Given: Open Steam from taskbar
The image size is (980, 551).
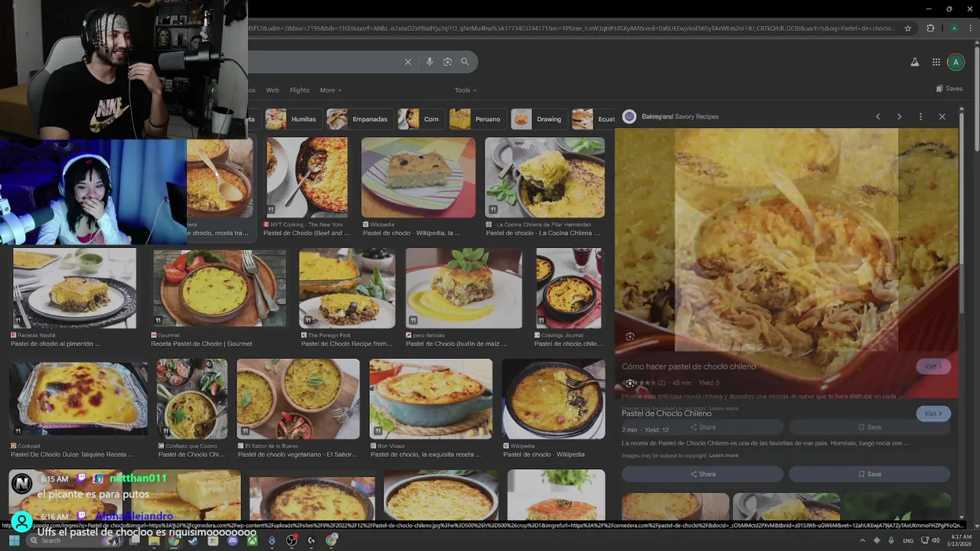Looking at the screenshot, I should click(193, 540).
